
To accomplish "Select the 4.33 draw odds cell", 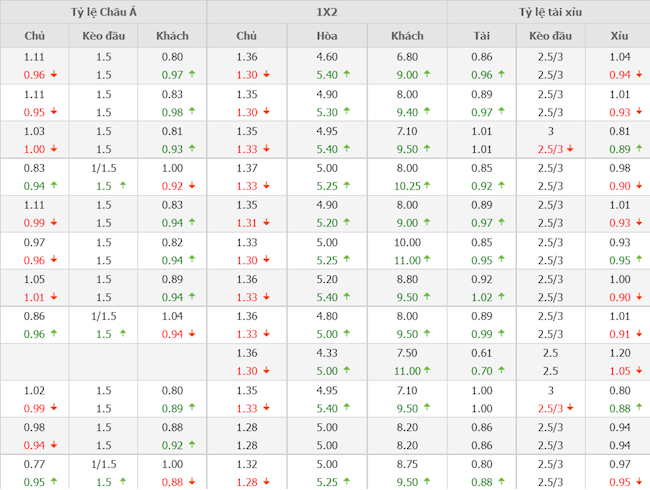I will coord(327,353).
